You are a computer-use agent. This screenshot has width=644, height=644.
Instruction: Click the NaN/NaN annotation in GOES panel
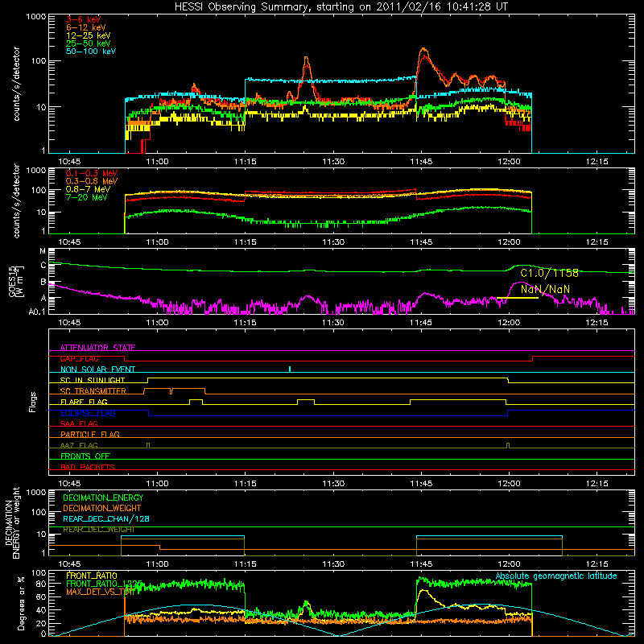click(545, 290)
